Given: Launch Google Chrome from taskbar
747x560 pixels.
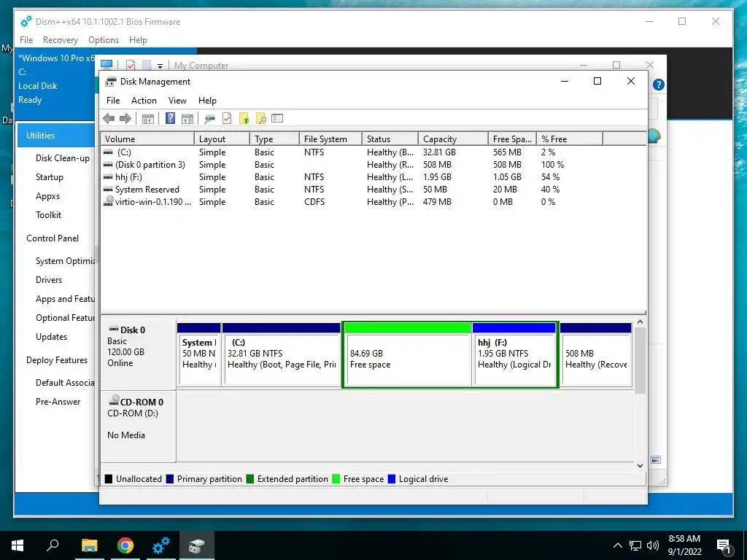Looking at the screenshot, I should pos(125,545).
